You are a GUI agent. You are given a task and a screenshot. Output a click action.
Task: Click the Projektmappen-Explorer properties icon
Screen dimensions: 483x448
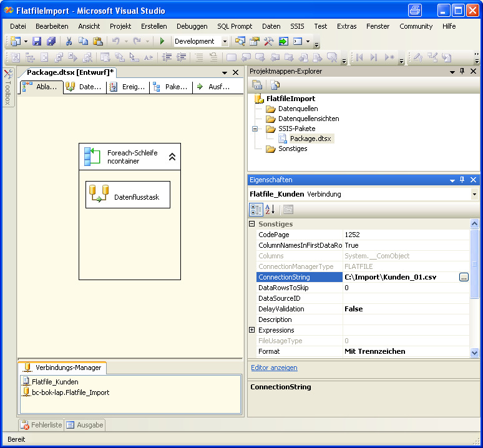click(x=257, y=84)
